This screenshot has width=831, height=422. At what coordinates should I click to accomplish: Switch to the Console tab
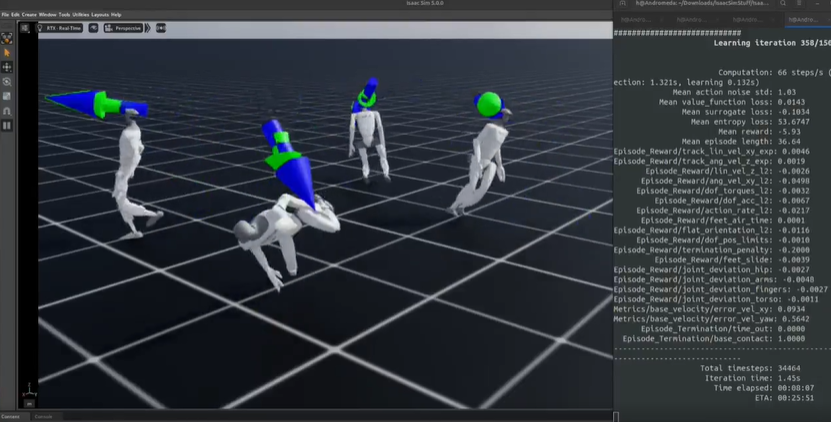43,416
